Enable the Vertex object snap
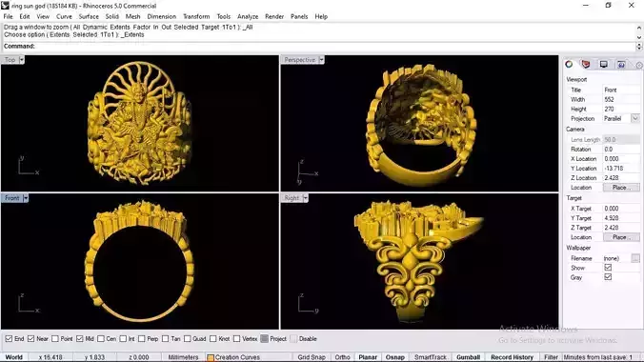The image size is (644, 362). point(236,338)
